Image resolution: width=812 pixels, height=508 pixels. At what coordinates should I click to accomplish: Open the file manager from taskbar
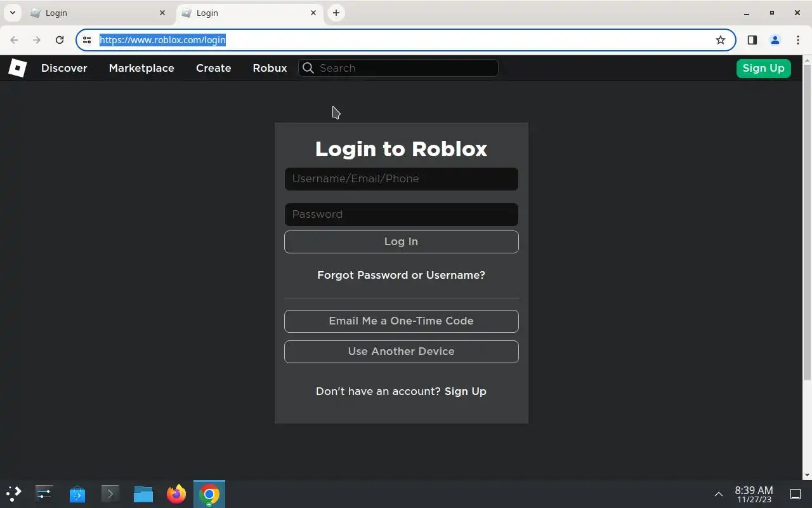click(x=143, y=493)
